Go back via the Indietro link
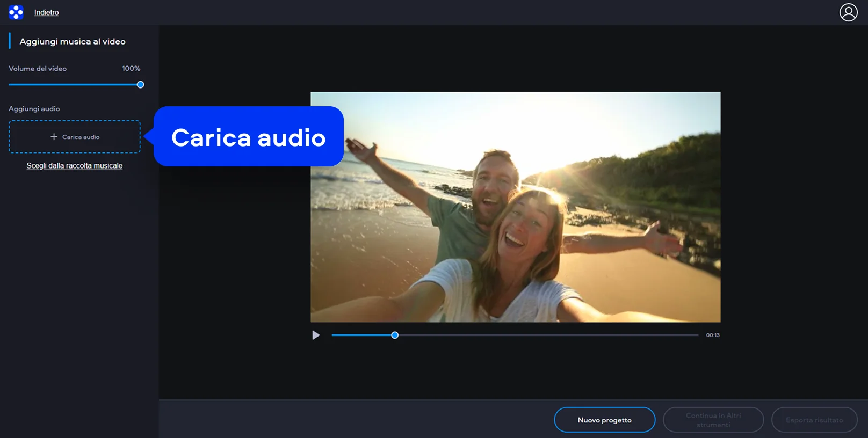The height and width of the screenshot is (438, 868). [47, 12]
